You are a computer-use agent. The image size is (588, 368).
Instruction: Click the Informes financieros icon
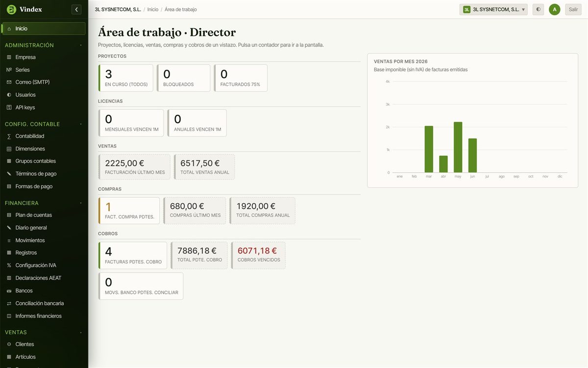9,316
